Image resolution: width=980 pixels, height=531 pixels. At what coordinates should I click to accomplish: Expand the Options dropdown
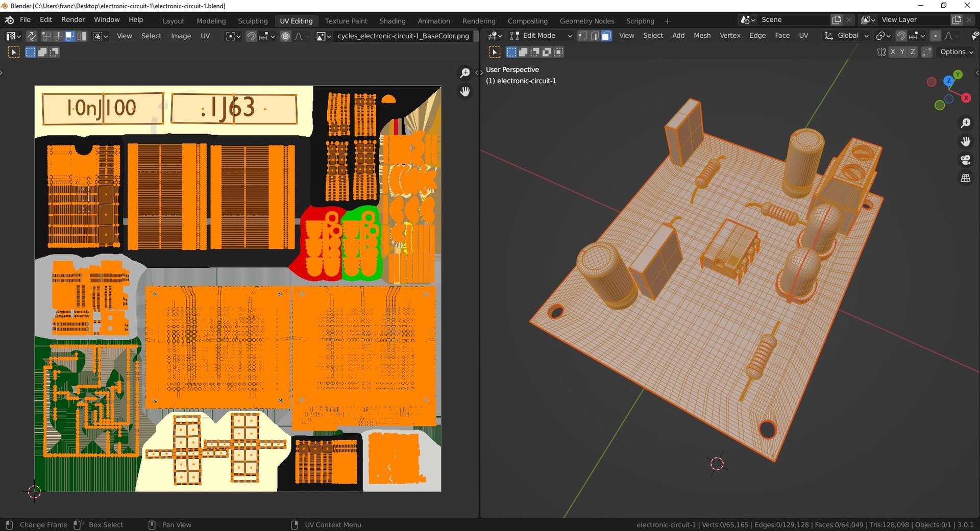click(x=956, y=52)
